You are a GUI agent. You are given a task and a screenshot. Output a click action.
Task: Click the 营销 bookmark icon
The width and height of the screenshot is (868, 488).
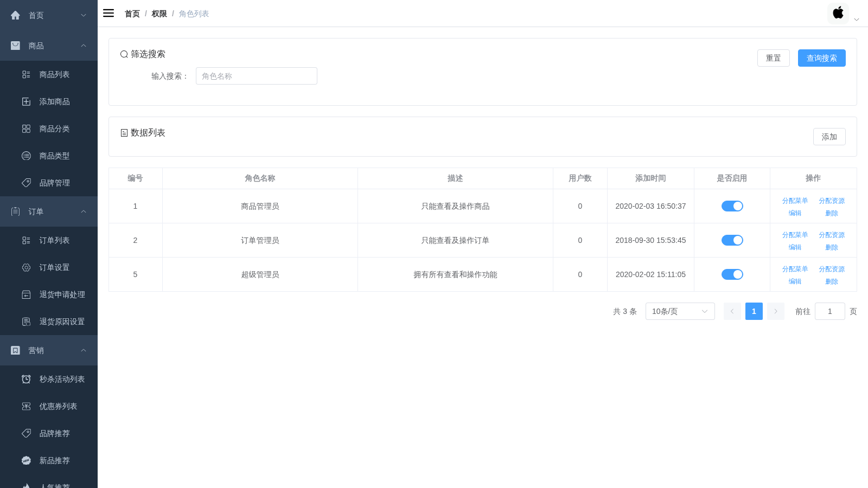coord(15,350)
